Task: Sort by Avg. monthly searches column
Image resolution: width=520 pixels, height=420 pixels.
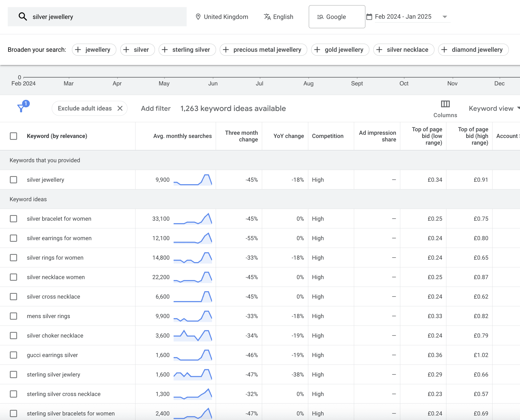Action: pyautogui.click(x=182, y=136)
